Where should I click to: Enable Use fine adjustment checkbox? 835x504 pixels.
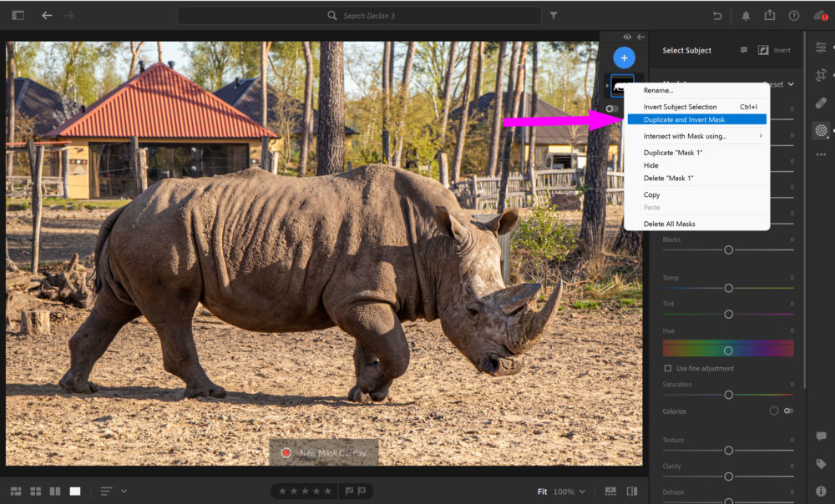(668, 368)
